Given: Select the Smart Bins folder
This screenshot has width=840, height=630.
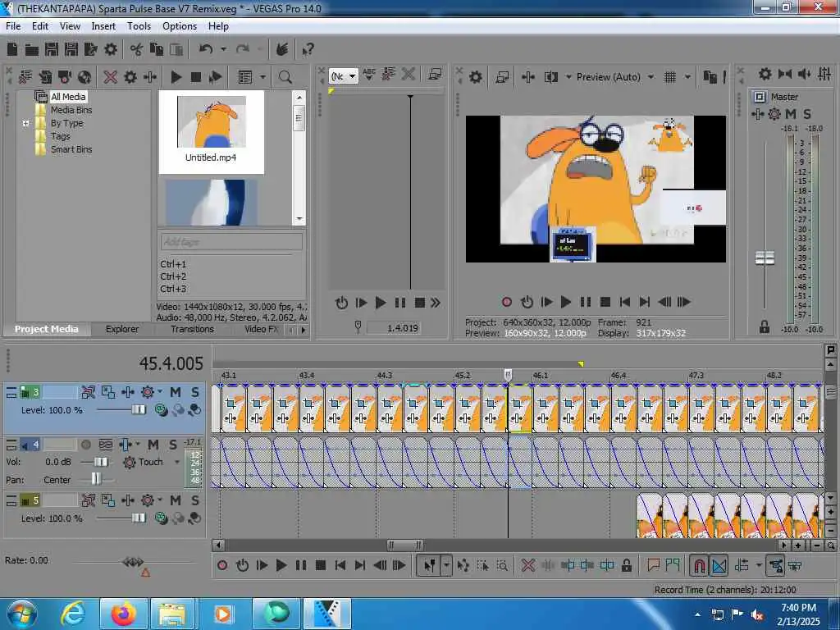Looking at the screenshot, I should click(71, 149).
